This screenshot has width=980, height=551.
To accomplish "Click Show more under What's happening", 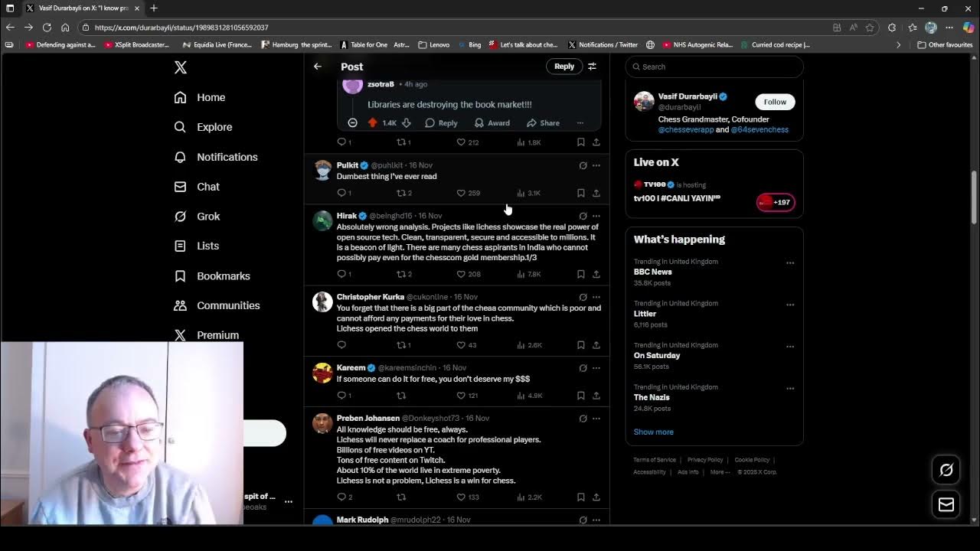I will coord(654,432).
